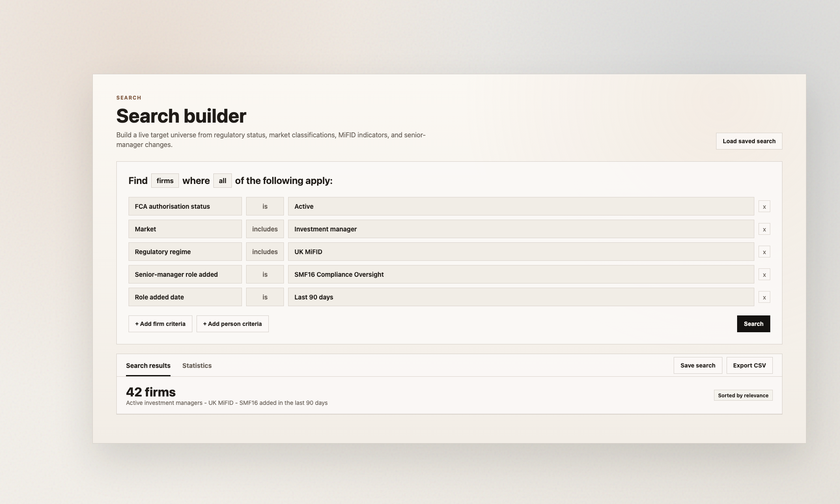This screenshot has width=840, height=504.
Task: Remove the Regulatory regime criterion
Action: pyautogui.click(x=764, y=252)
